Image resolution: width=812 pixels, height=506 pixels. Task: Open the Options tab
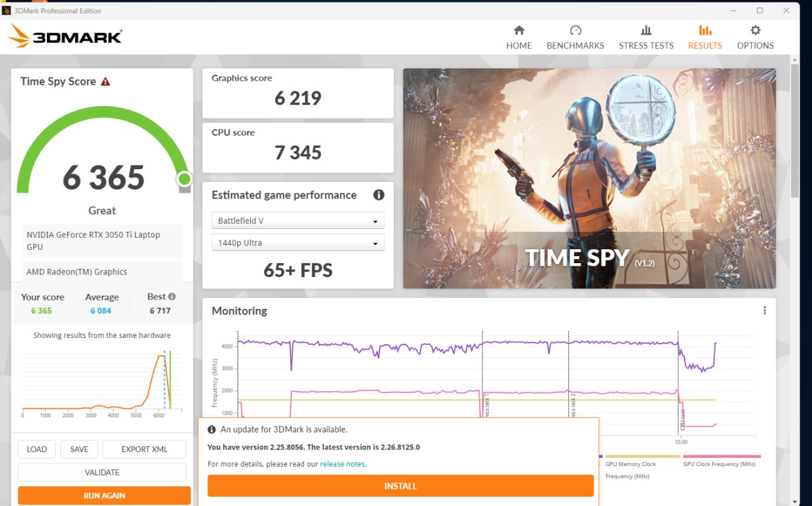click(x=756, y=37)
